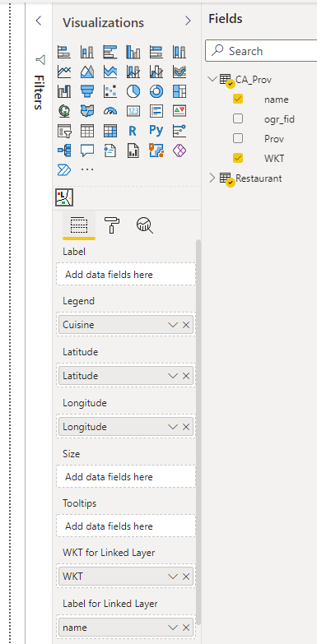The image size is (317, 644).
Task: Select the Funnel chart visualization icon
Action: 87,91
